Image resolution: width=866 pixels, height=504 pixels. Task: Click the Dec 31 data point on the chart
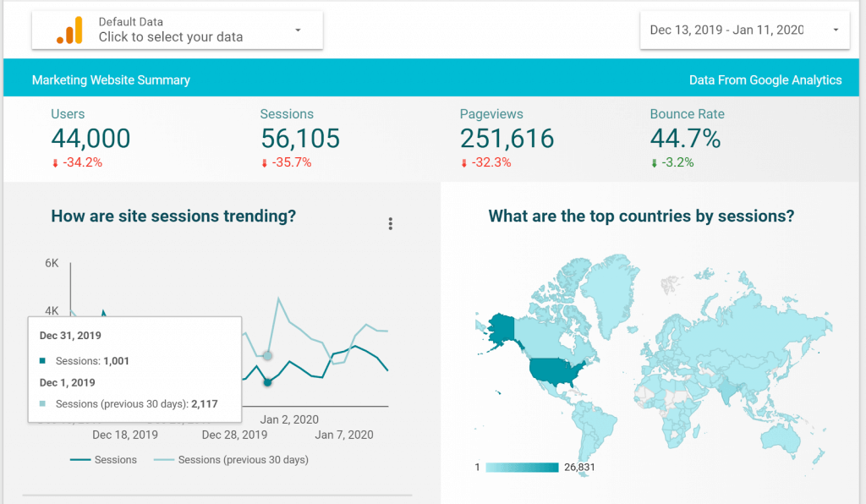coord(266,382)
